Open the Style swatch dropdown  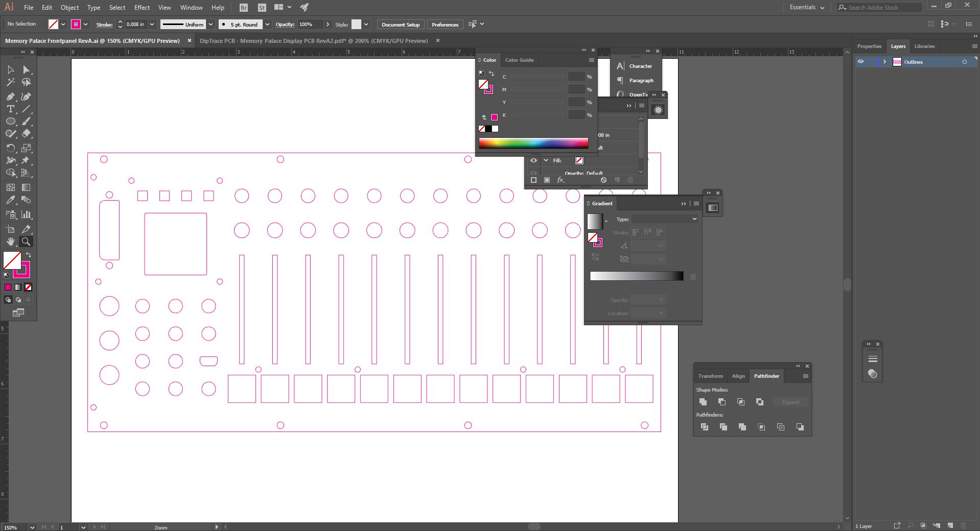pos(366,24)
